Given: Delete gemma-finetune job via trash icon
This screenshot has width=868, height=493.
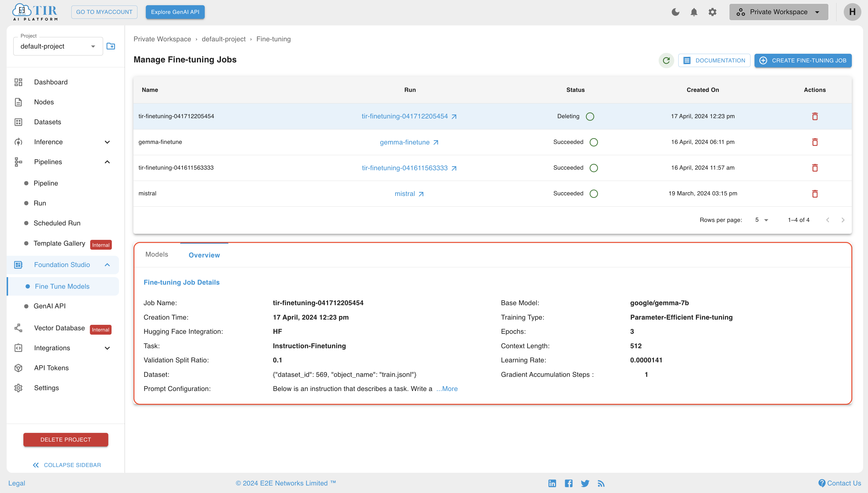Looking at the screenshot, I should 815,142.
